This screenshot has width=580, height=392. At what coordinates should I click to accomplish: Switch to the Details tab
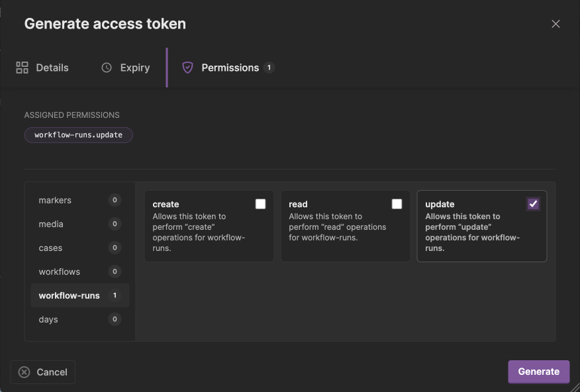pyautogui.click(x=42, y=68)
